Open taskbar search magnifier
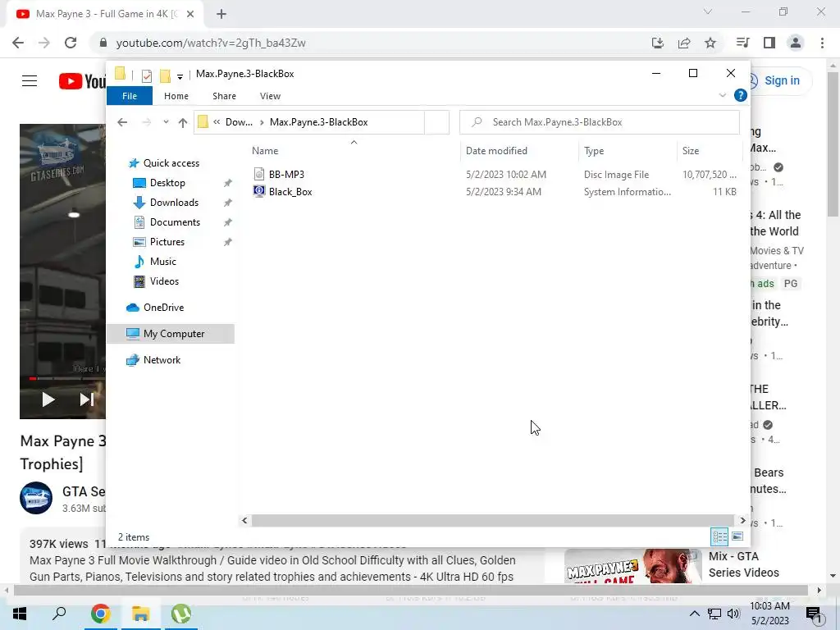Image resolution: width=840 pixels, height=630 pixels. point(59,614)
